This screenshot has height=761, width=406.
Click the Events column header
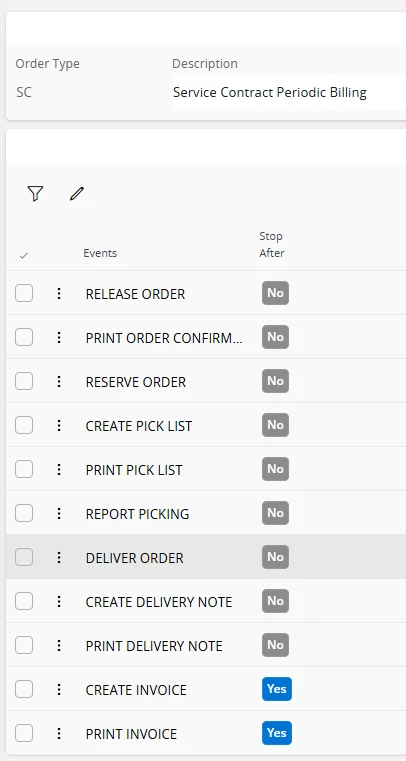click(100, 253)
